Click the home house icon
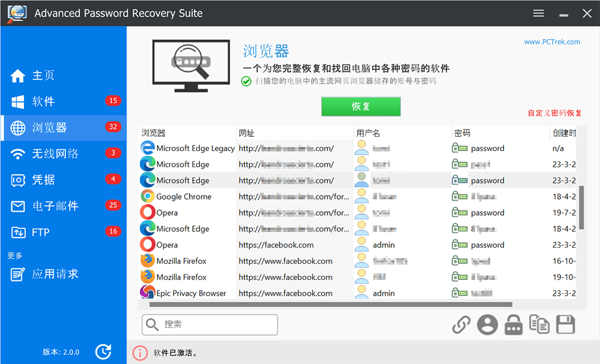 [17, 76]
